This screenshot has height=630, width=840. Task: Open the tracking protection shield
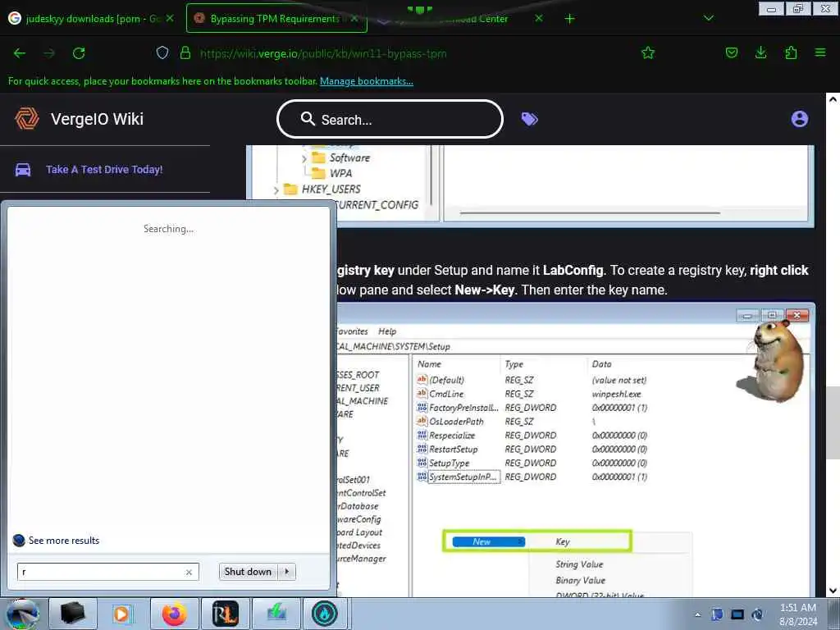[162, 52]
